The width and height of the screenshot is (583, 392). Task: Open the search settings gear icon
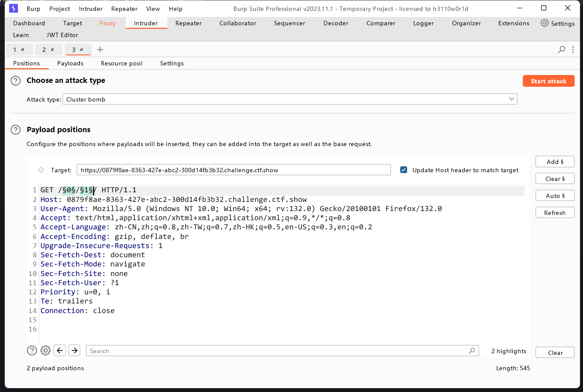tap(45, 351)
